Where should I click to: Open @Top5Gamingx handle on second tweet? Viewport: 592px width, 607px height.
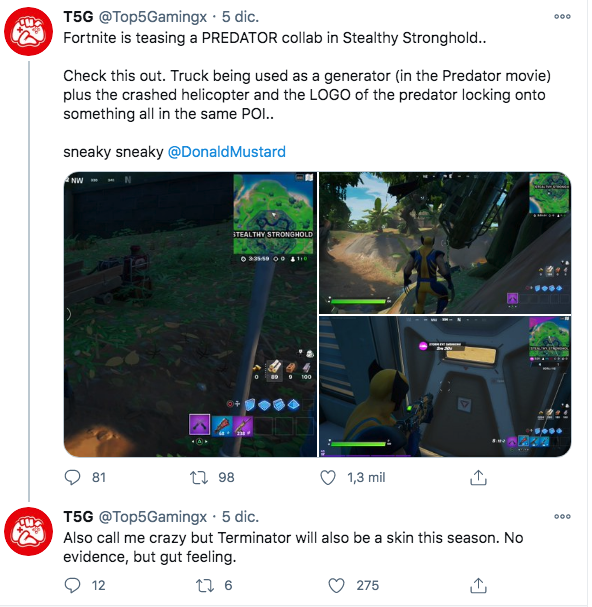(x=153, y=517)
